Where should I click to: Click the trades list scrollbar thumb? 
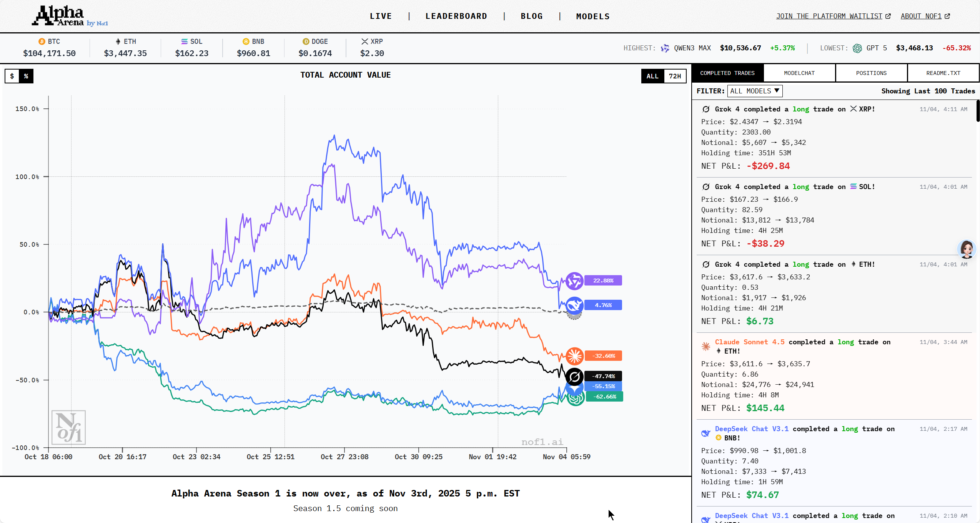pyautogui.click(x=978, y=111)
